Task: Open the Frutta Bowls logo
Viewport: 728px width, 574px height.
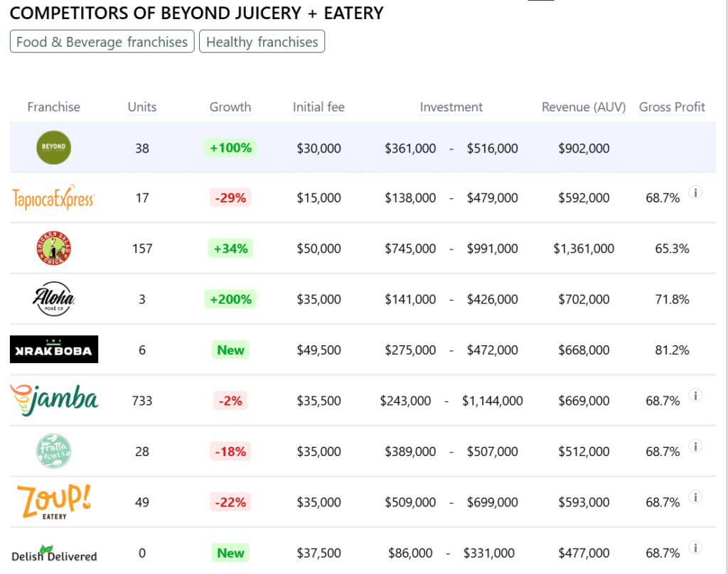Action: 53,451
